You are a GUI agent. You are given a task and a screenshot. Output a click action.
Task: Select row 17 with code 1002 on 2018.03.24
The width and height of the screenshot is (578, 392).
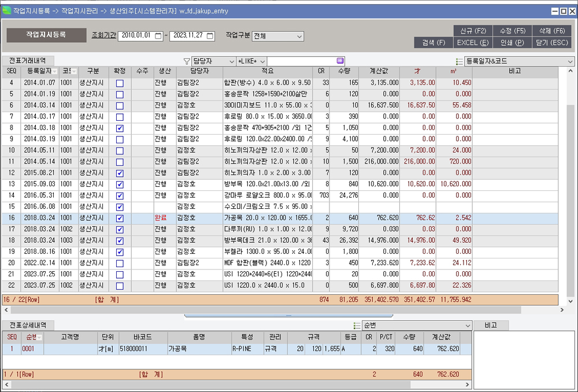point(280,230)
